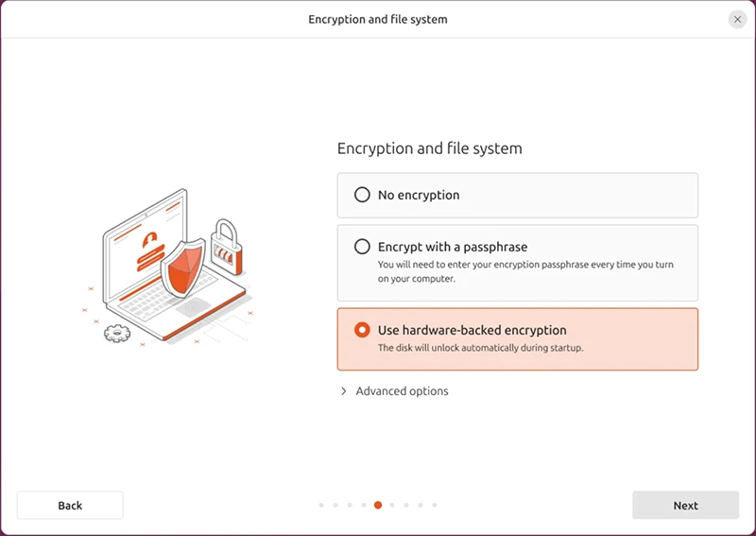Close the installer window
Screen dimensions: 756x536
tap(737, 19)
